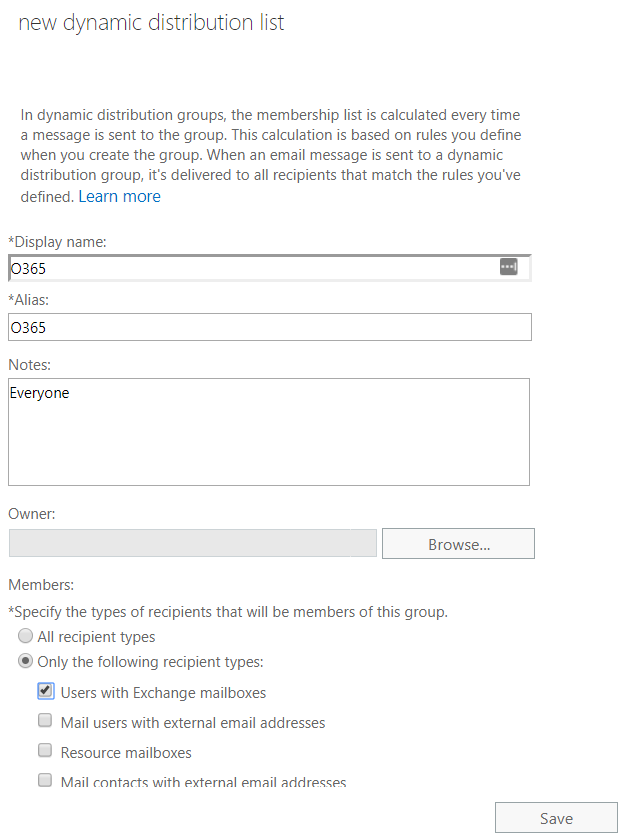623x839 pixels.
Task: Click inside the Notes text area
Action: [269, 432]
